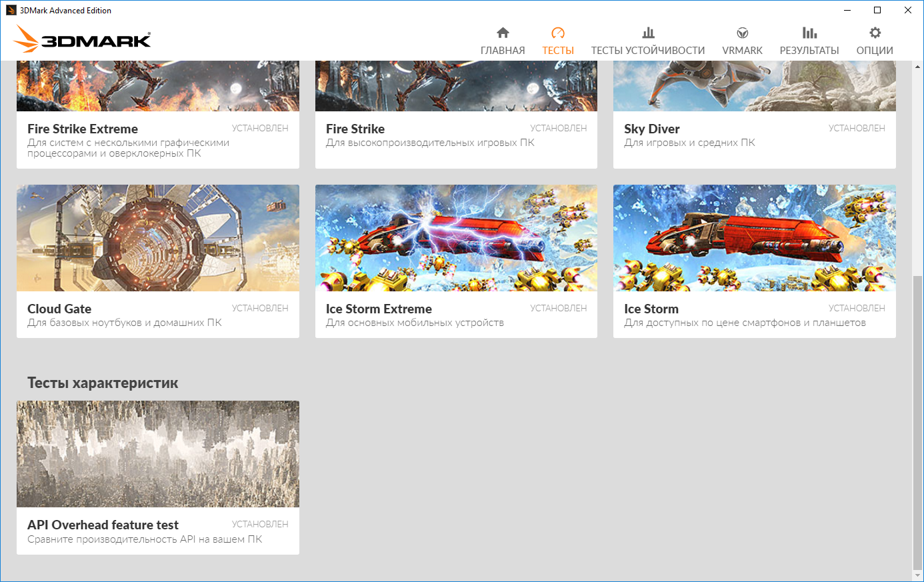Open the Fire Strike benchmark title

355,129
